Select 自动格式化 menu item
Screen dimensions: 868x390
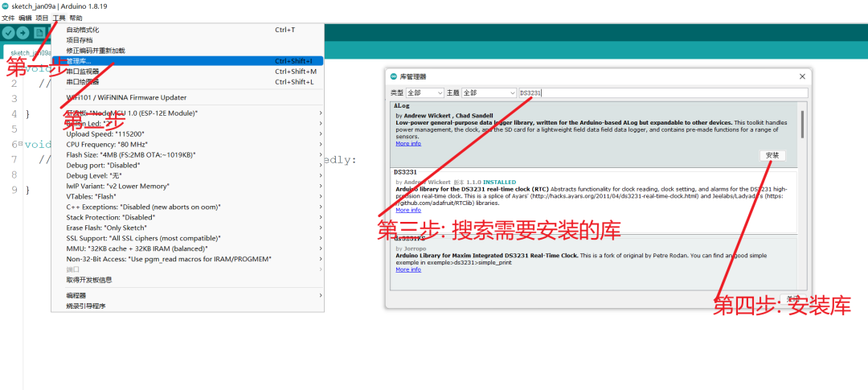83,30
